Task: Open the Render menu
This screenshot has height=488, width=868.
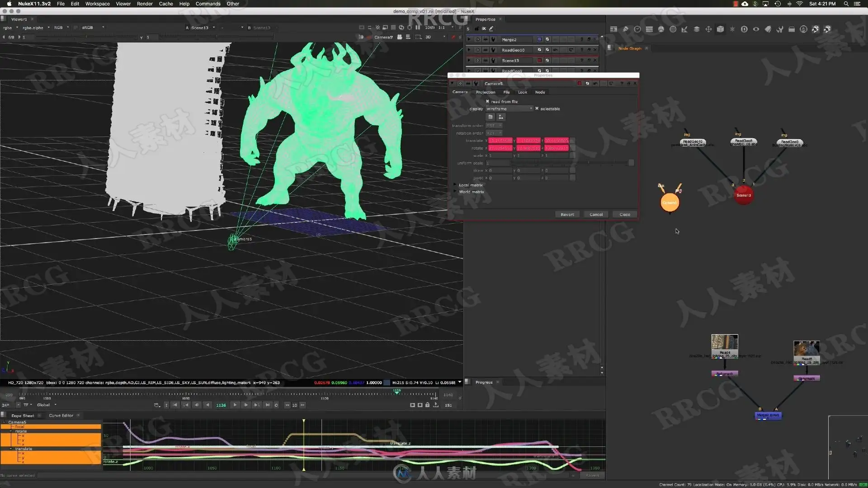Action: pyautogui.click(x=145, y=4)
